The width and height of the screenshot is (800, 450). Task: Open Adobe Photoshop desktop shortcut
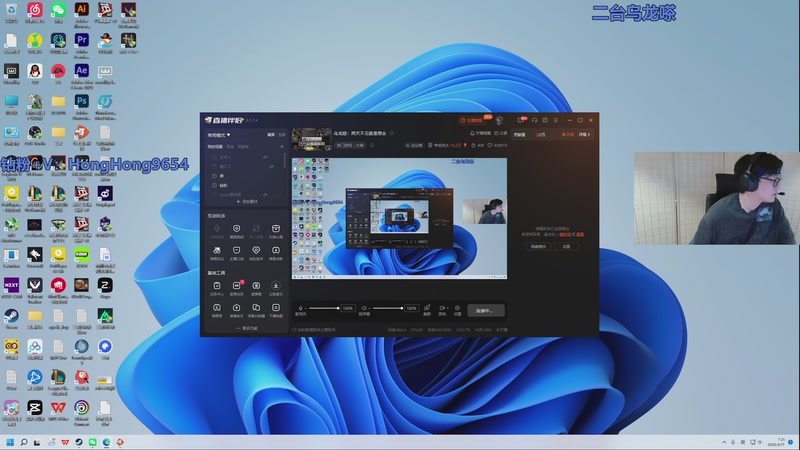82,101
